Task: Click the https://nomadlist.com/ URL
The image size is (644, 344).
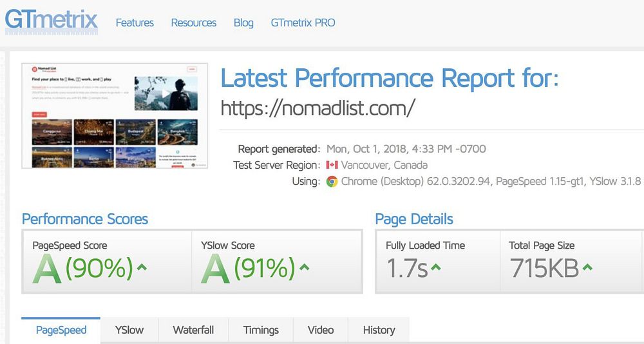Action: (318, 108)
